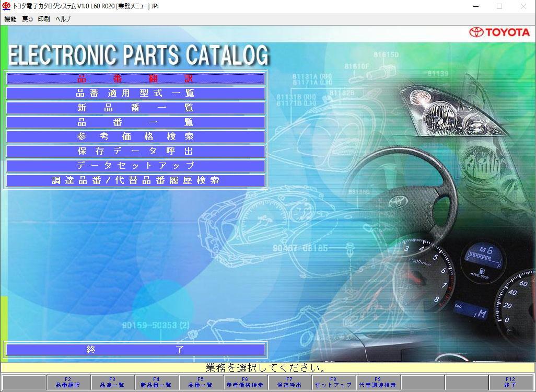Launch データセットアップ from the main menu
The height and width of the screenshot is (392, 536).
(136, 166)
